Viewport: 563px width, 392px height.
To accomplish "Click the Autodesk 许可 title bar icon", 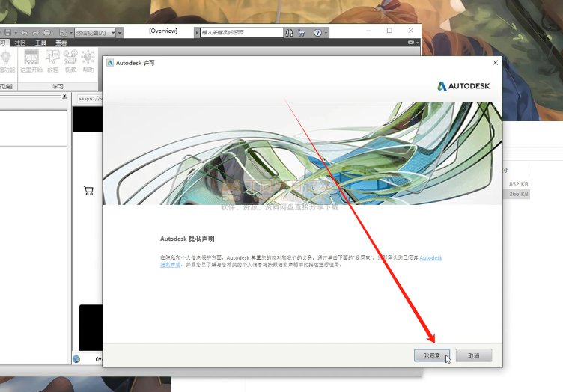I will pos(110,63).
